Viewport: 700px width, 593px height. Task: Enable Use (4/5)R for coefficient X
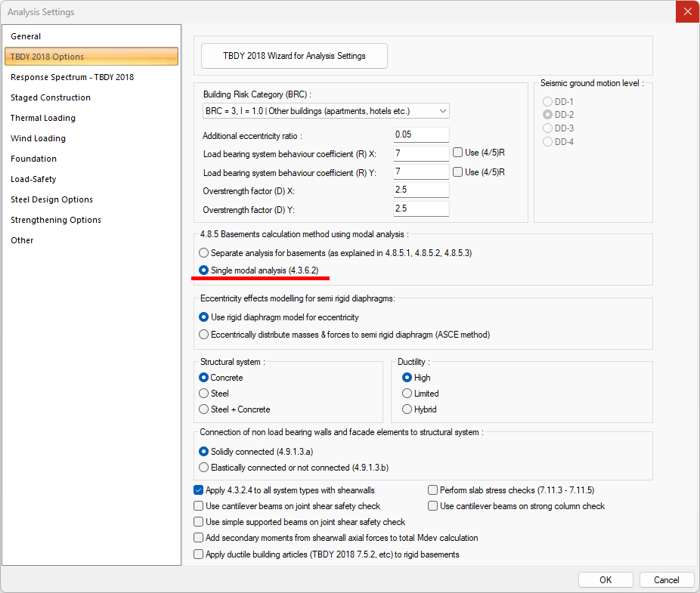click(458, 153)
